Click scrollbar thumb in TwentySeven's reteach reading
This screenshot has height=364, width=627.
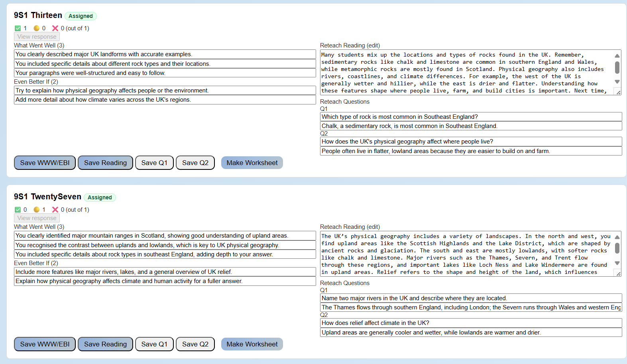coord(617,248)
